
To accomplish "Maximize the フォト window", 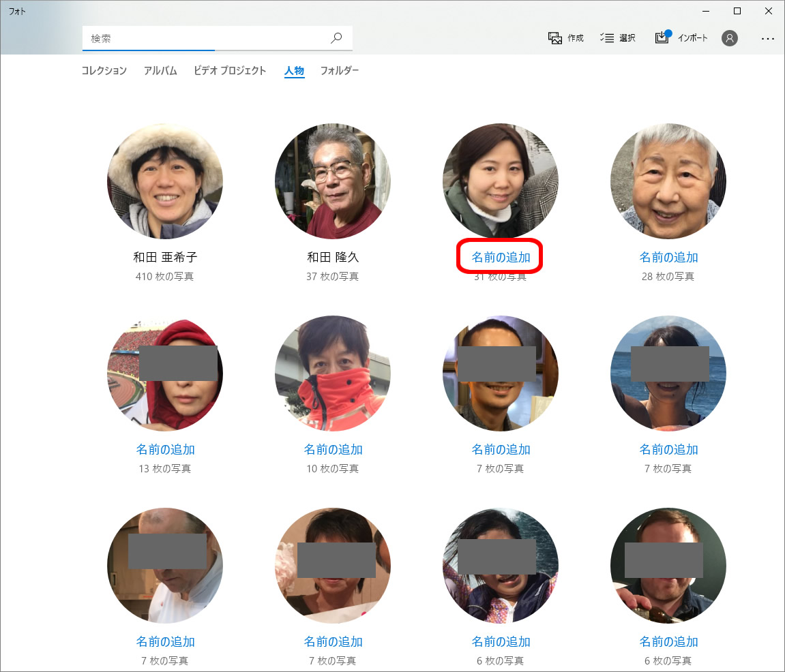I will (x=737, y=11).
